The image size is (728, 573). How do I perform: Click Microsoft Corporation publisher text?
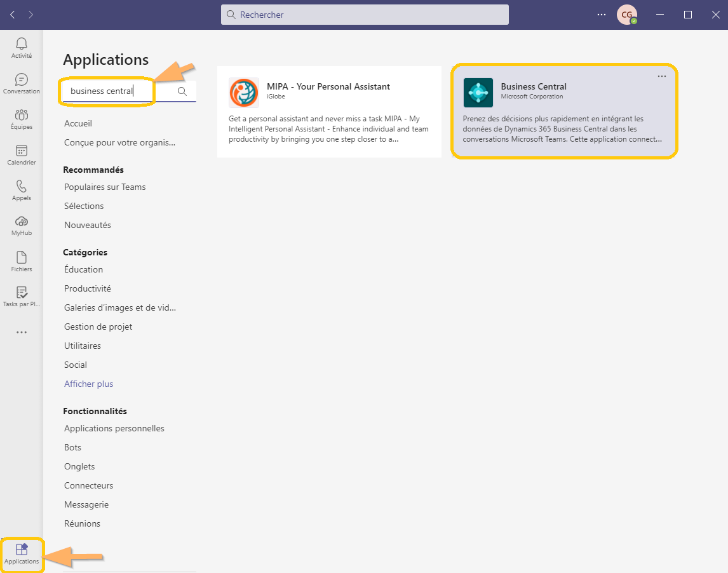(532, 97)
